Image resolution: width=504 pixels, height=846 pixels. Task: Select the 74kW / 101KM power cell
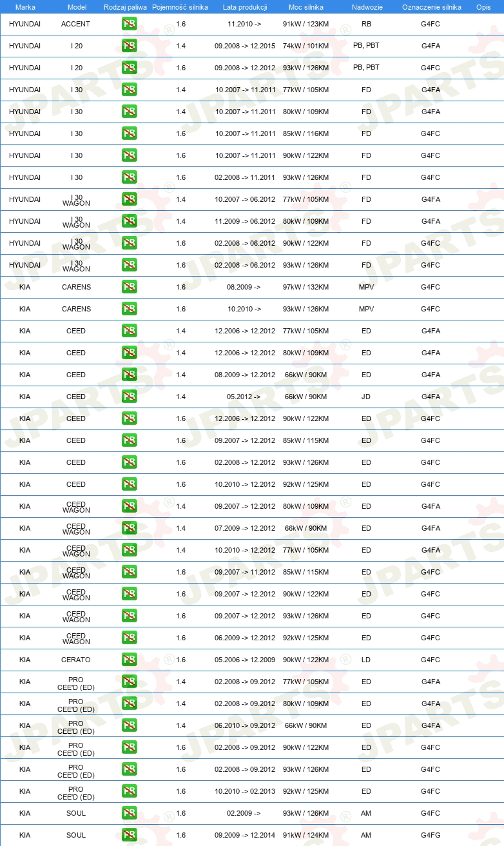tap(306, 46)
